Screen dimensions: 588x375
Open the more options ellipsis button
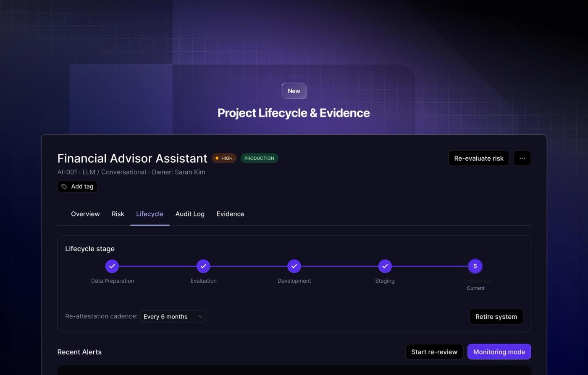click(522, 158)
